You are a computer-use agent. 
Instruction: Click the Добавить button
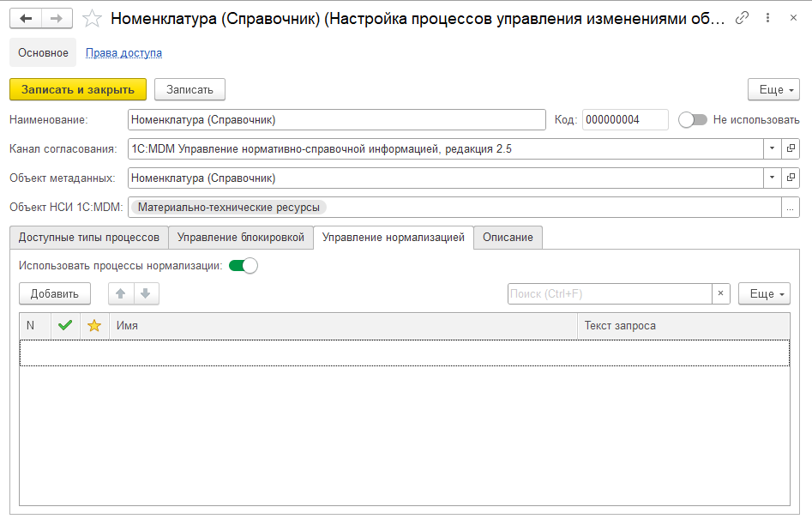pyautogui.click(x=55, y=294)
